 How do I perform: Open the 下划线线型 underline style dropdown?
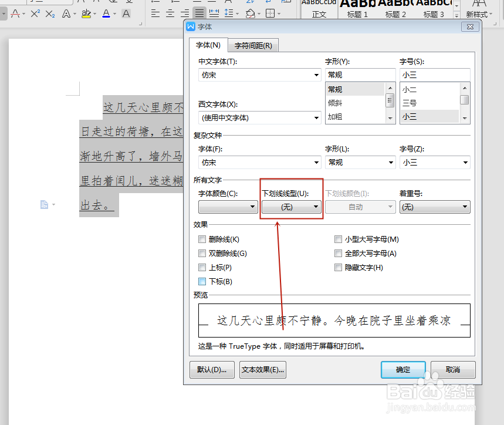click(x=291, y=207)
